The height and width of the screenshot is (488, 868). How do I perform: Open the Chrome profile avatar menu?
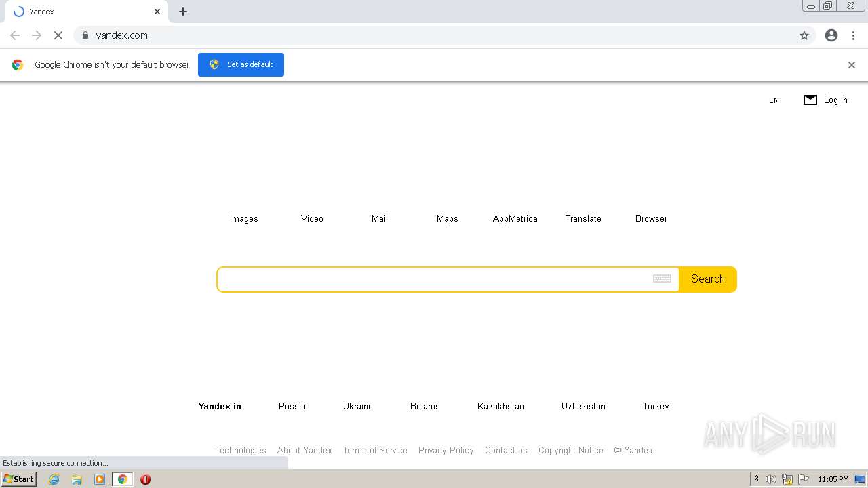pos(831,35)
